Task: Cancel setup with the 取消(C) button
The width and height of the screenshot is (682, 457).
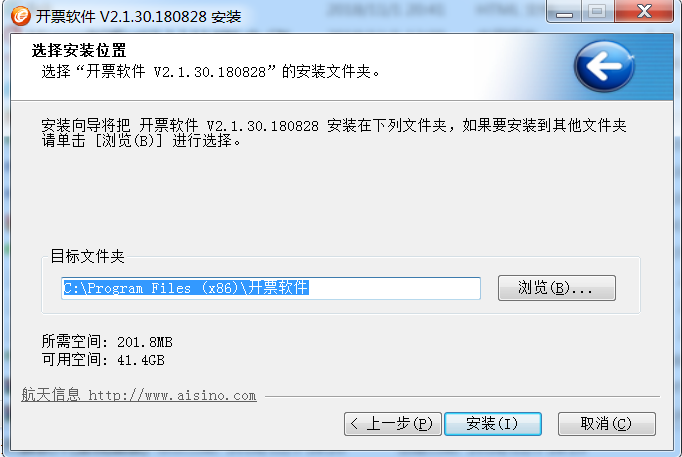Action: tap(607, 424)
